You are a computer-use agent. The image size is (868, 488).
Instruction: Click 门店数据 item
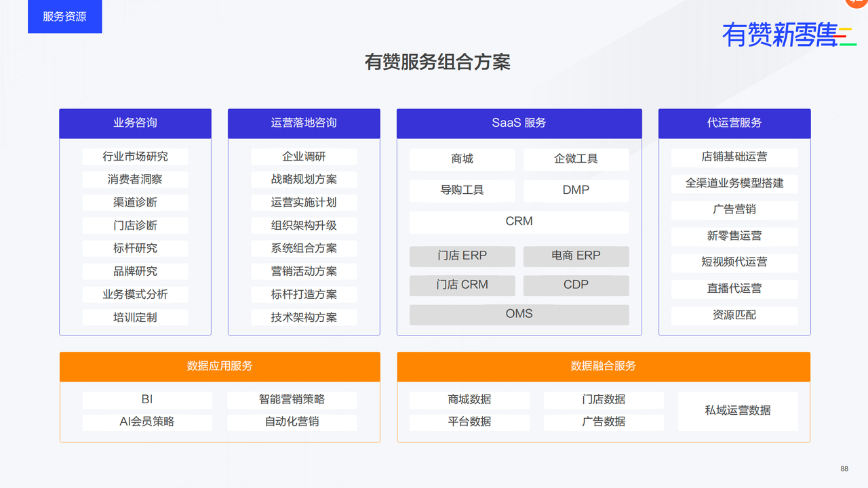coord(604,400)
